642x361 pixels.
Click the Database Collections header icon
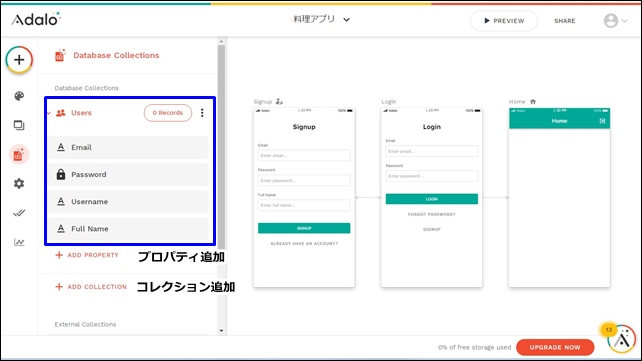[60, 55]
